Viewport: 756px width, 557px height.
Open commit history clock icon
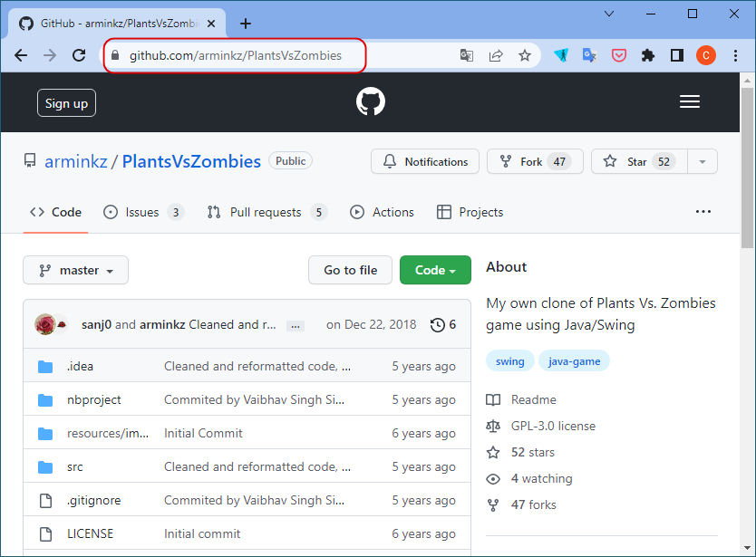(437, 325)
